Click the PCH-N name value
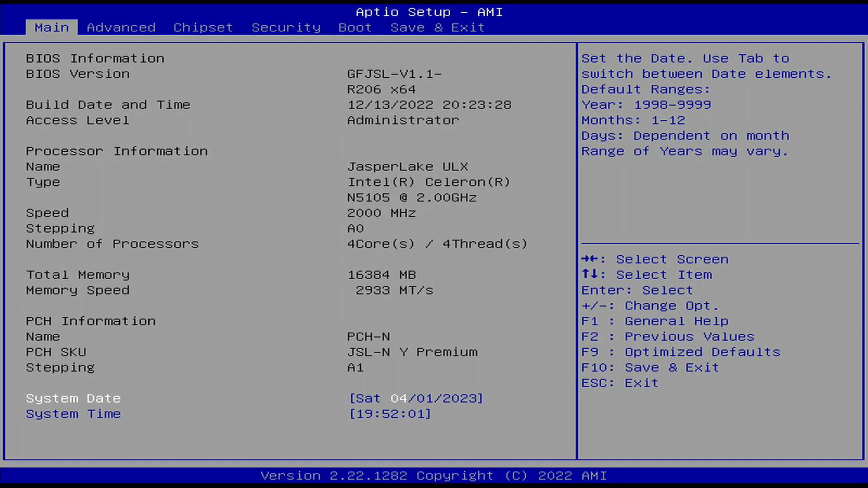 coord(368,337)
